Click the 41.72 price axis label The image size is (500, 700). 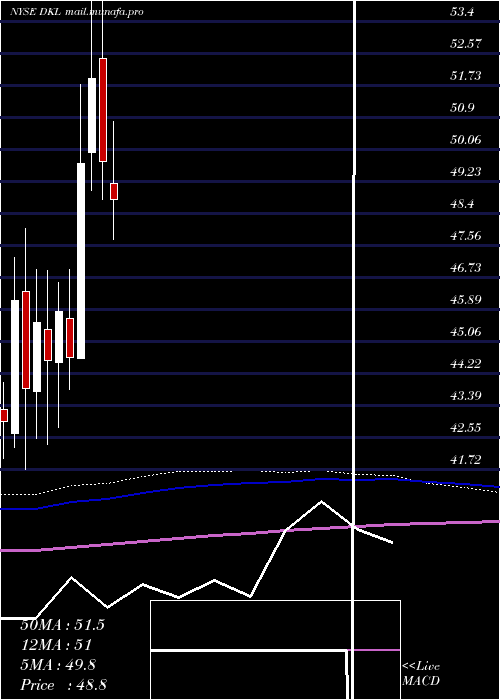click(x=466, y=459)
